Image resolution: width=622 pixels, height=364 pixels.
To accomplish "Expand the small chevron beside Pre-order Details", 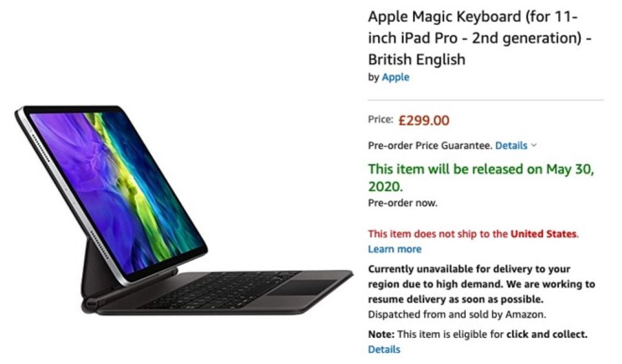I will (534, 145).
